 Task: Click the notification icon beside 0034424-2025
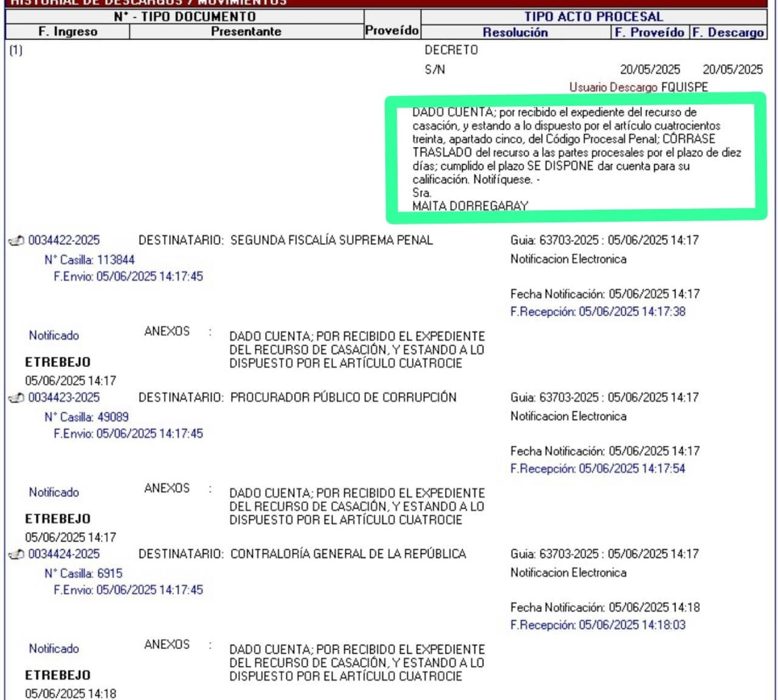(x=17, y=555)
